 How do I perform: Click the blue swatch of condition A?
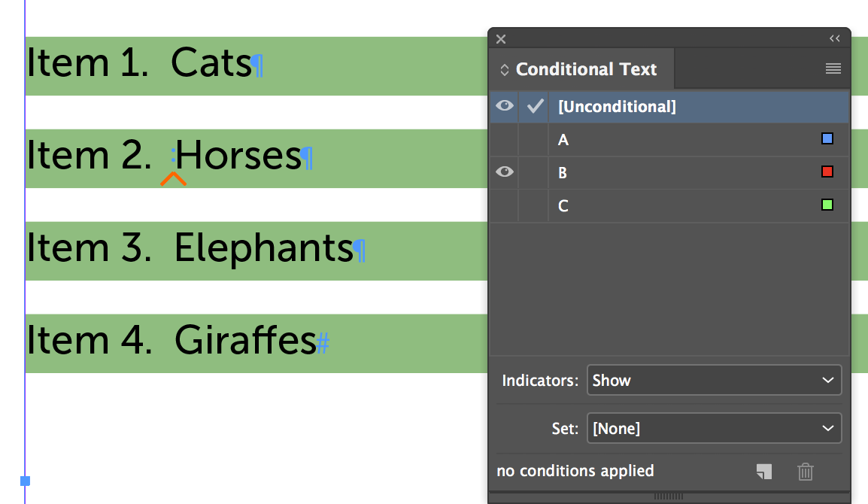pos(827,138)
